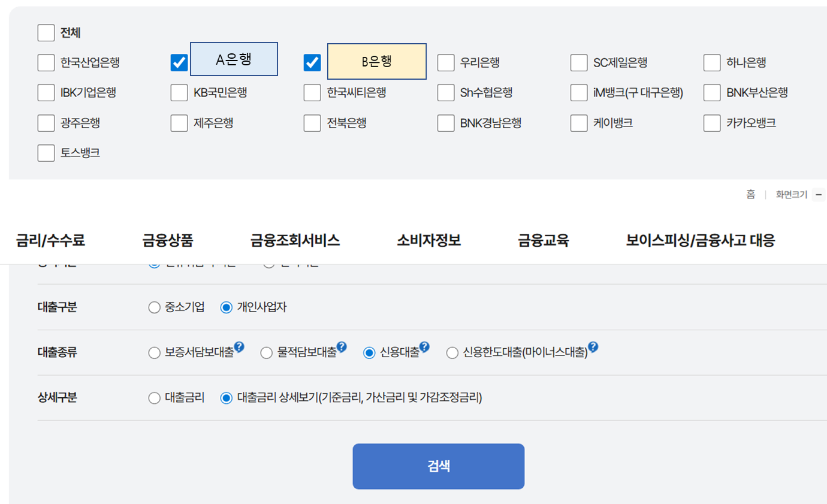This screenshot has width=827, height=504.
Task: Click help icon next to 신용한도대출(마이너스대출)
Action: click(x=593, y=346)
